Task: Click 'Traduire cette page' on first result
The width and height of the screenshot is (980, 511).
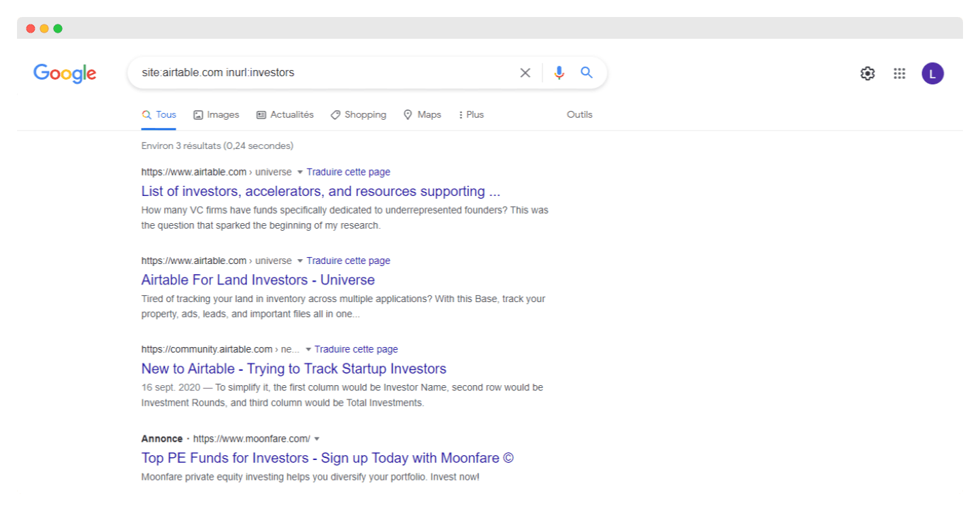Action: coord(348,172)
